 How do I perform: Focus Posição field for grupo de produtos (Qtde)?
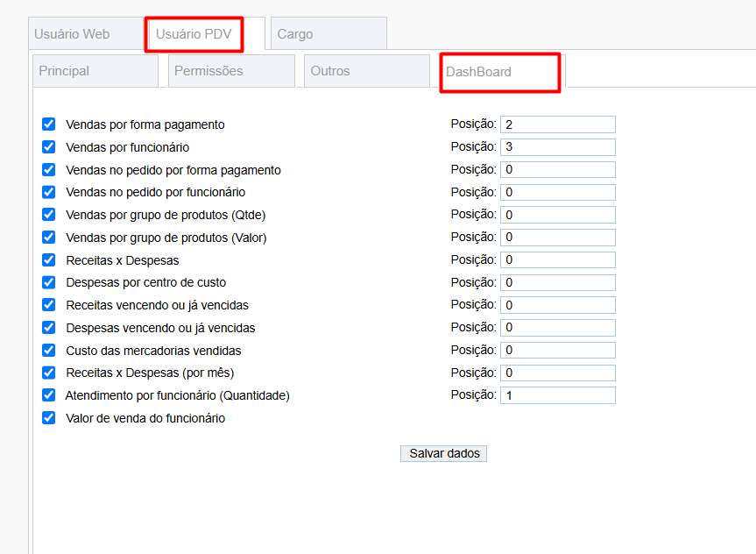point(558,215)
